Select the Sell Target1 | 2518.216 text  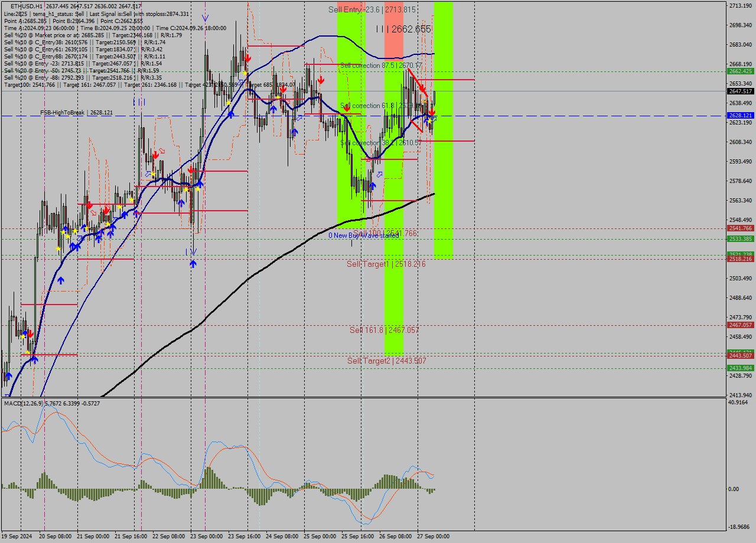point(387,264)
